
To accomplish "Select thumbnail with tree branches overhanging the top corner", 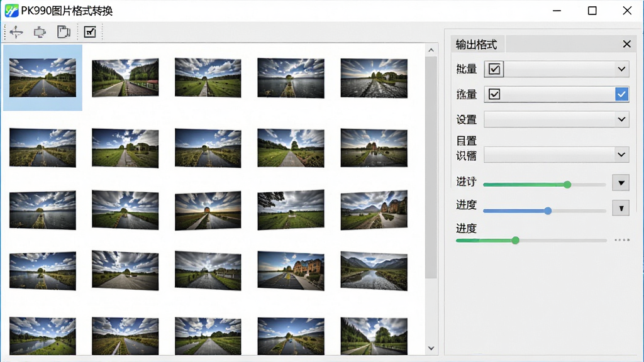I will pos(291,210).
